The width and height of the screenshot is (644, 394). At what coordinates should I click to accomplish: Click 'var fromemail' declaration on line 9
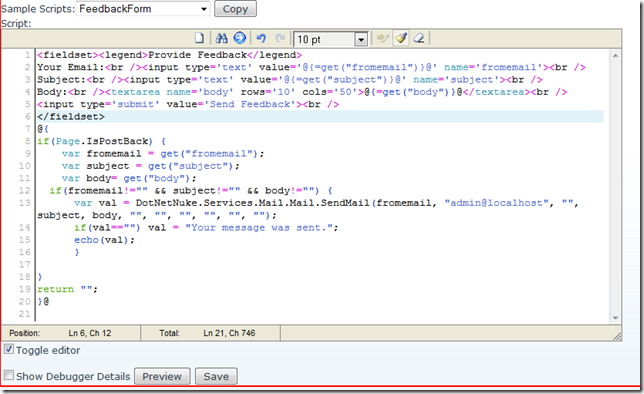101,153
